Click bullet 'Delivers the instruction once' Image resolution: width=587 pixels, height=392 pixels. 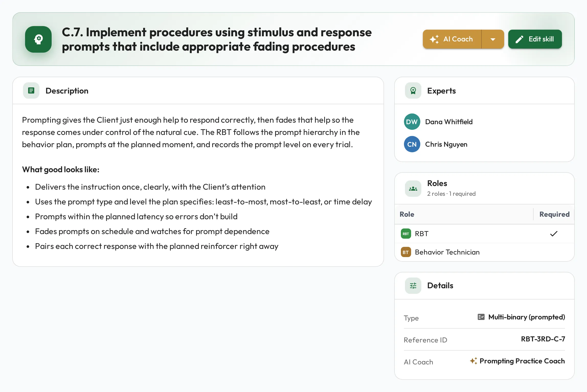point(150,187)
